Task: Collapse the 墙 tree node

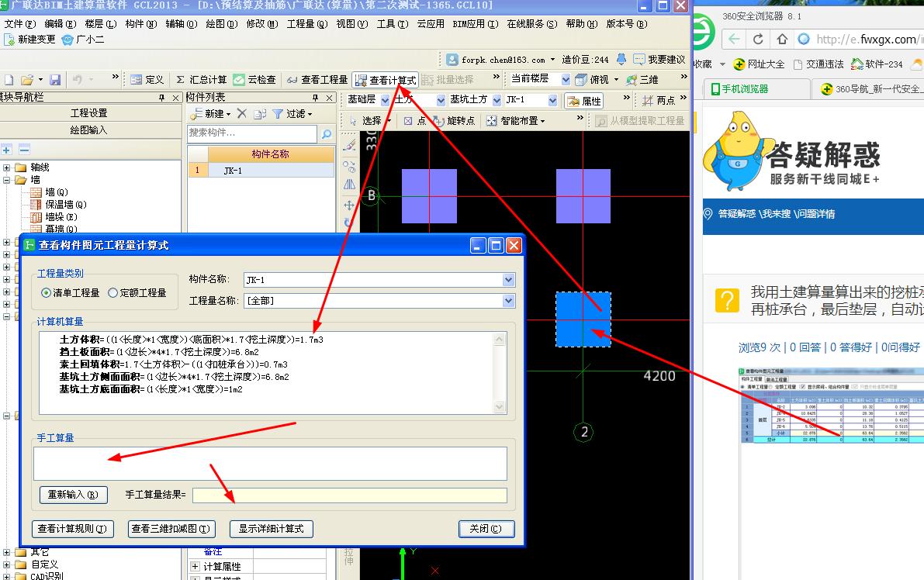Action: (6, 180)
